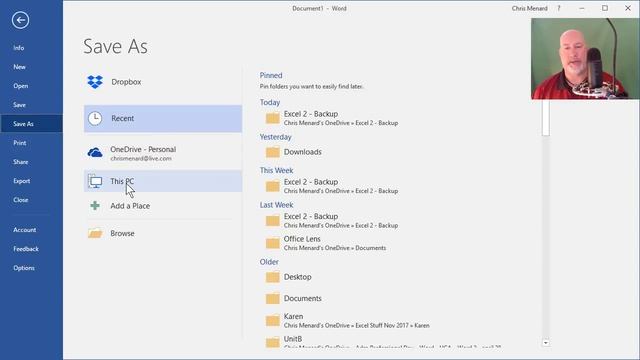Click the UnitB folder icon
Screen dimensions: 640x360
[x=272, y=342]
